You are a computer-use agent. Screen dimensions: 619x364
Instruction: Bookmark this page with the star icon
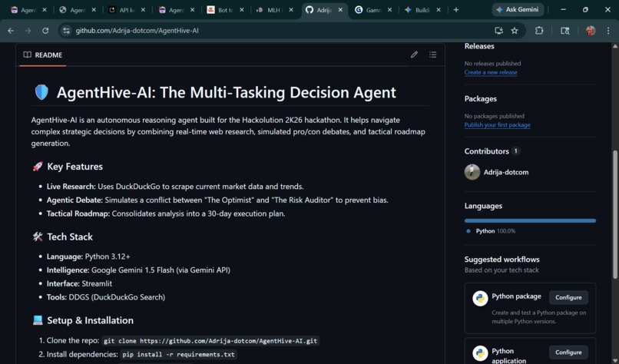tap(515, 31)
